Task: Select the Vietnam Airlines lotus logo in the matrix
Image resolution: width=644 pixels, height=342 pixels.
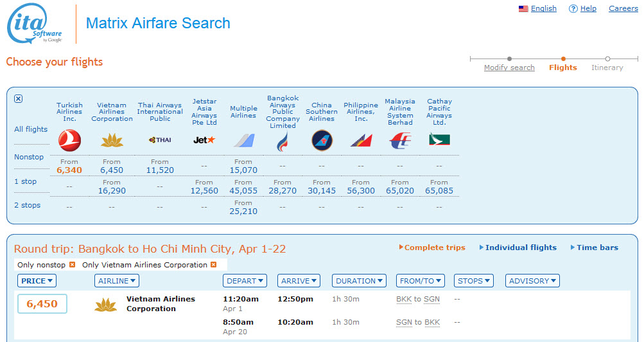Action: tap(112, 141)
